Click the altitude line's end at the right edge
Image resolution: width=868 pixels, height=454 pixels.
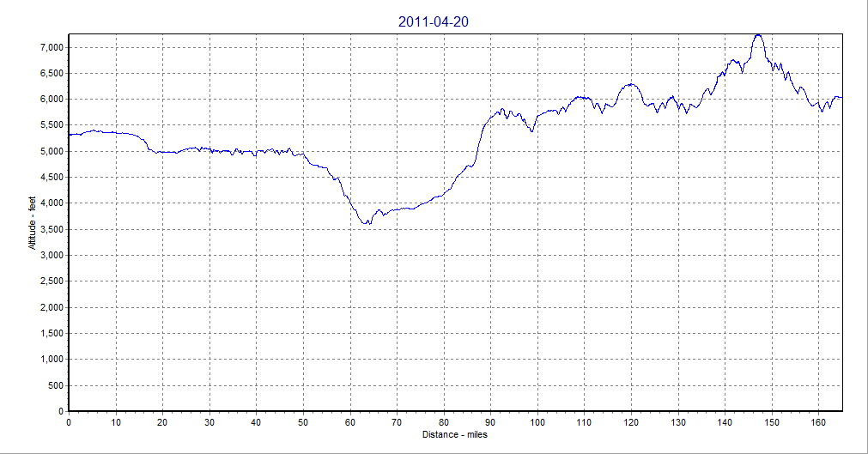[x=841, y=97]
